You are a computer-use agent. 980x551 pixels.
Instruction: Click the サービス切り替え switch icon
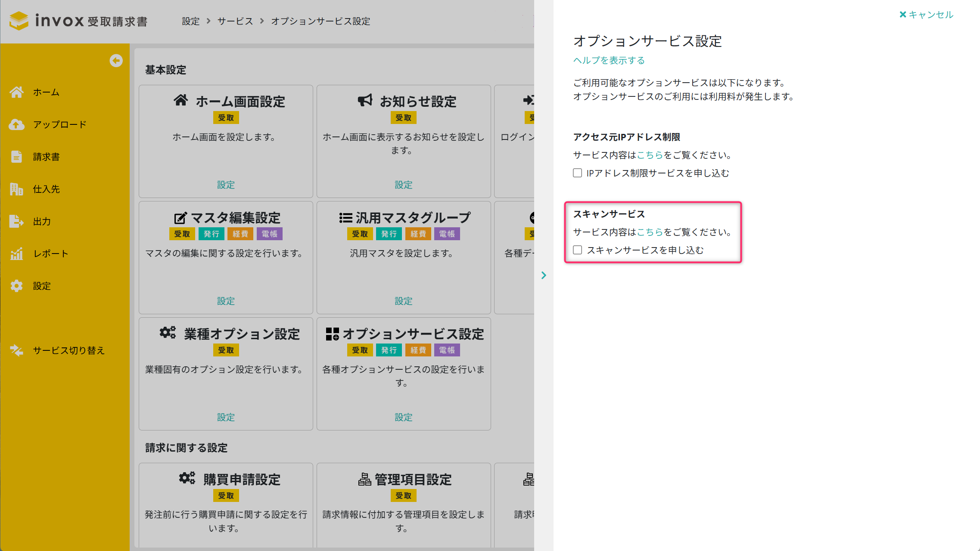pyautogui.click(x=16, y=350)
